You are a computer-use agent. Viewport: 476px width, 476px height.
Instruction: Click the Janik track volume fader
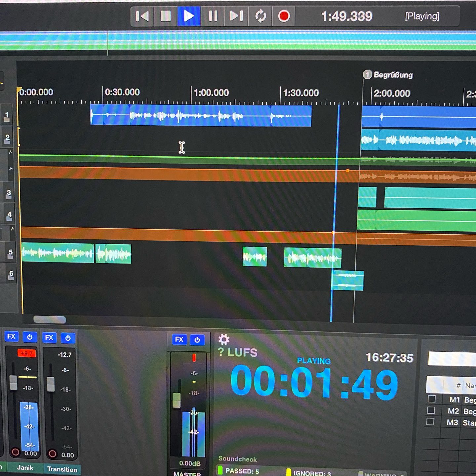click(13, 382)
